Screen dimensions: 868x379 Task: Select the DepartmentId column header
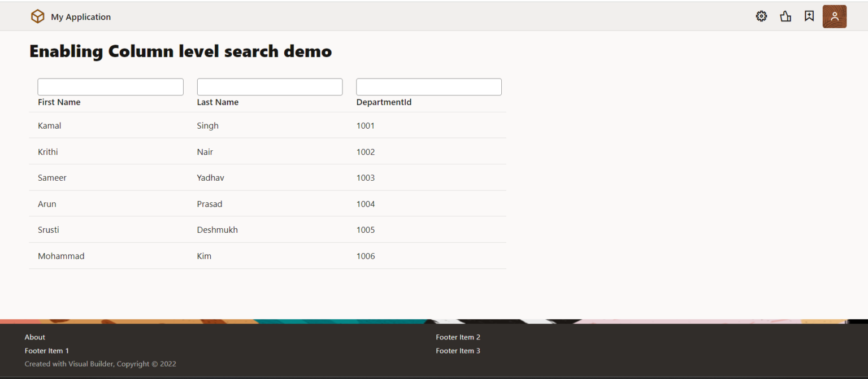384,102
